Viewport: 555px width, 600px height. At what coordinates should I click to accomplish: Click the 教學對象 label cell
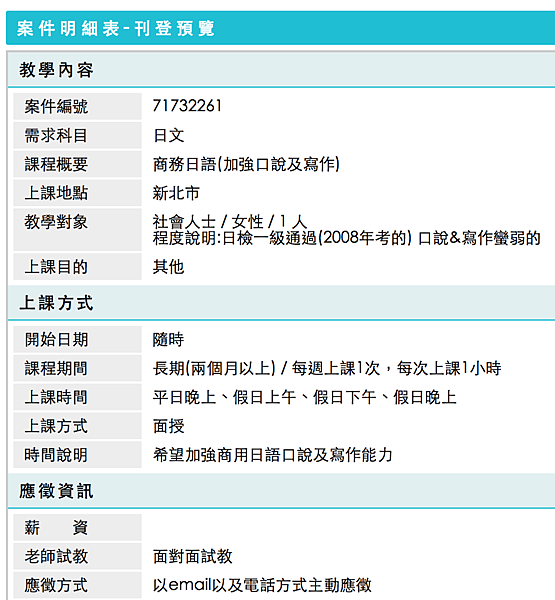pyautogui.click(x=77, y=230)
